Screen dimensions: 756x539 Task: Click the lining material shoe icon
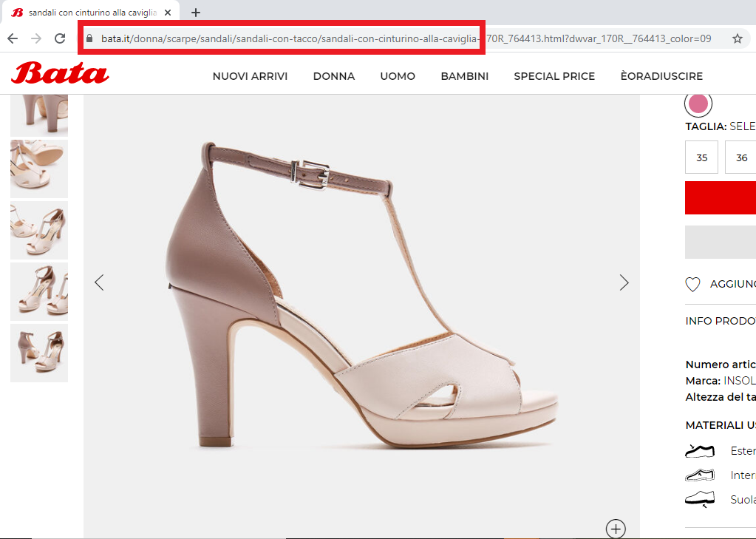click(x=700, y=475)
